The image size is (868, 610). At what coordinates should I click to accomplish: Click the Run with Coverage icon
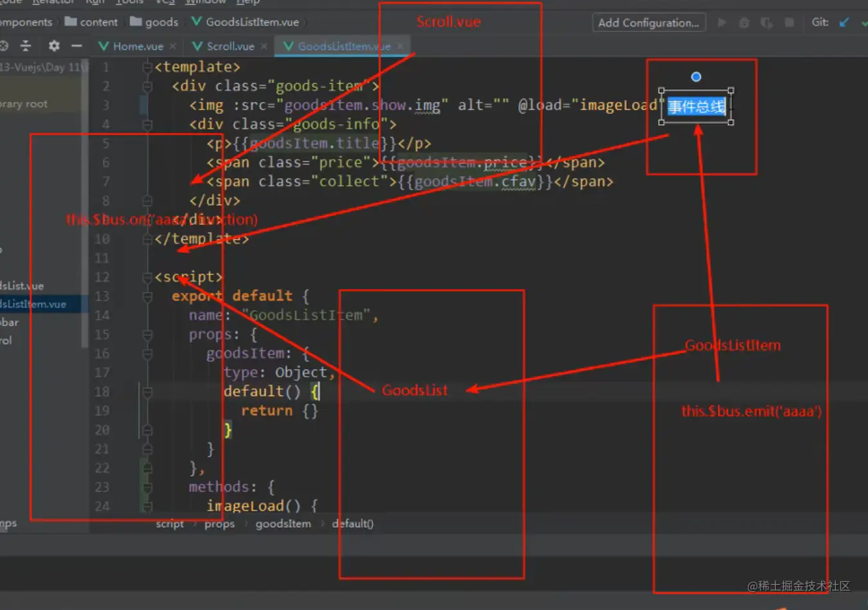(766, 22)
